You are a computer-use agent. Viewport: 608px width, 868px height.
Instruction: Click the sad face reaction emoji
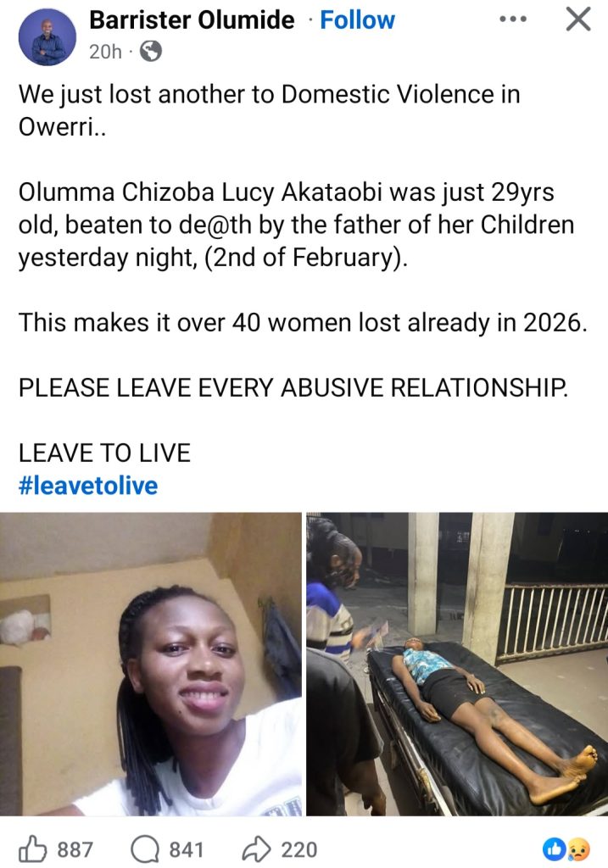pos(578,849)
